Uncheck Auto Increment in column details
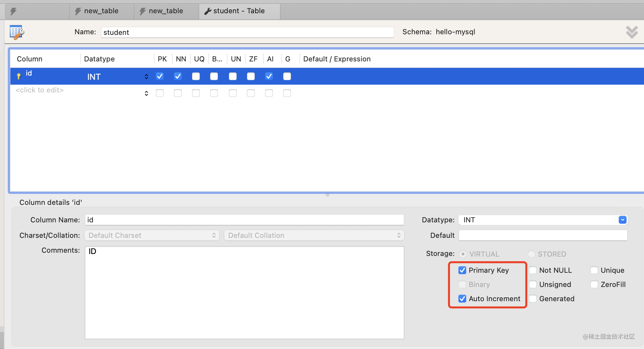Image resolution: width=644 pixels, height=349 pixels. coord(462,299)
